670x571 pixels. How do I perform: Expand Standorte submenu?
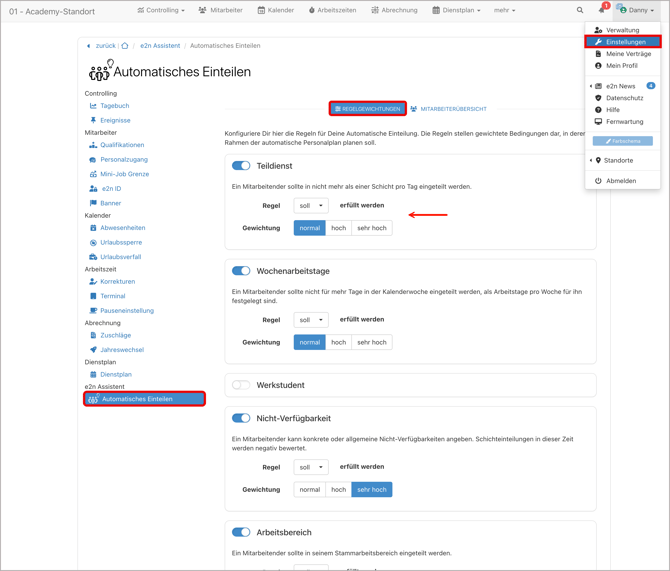click(x=611, y=160)
